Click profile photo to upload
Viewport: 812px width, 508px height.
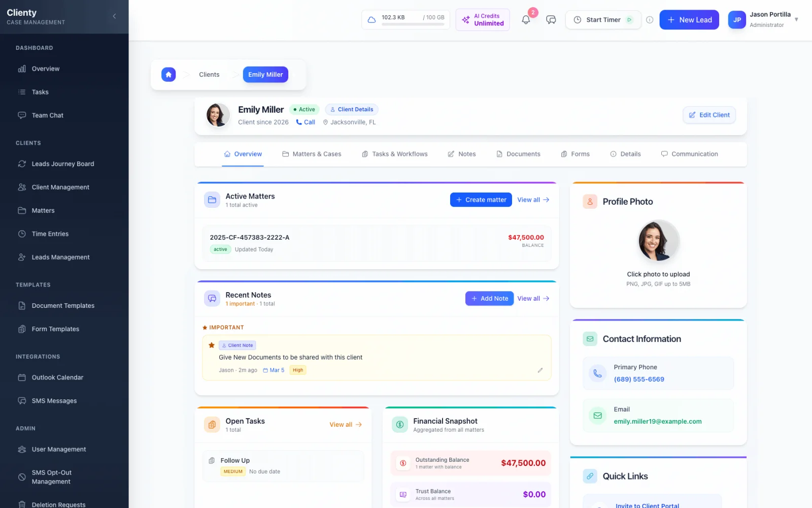[x=658, y=240]
